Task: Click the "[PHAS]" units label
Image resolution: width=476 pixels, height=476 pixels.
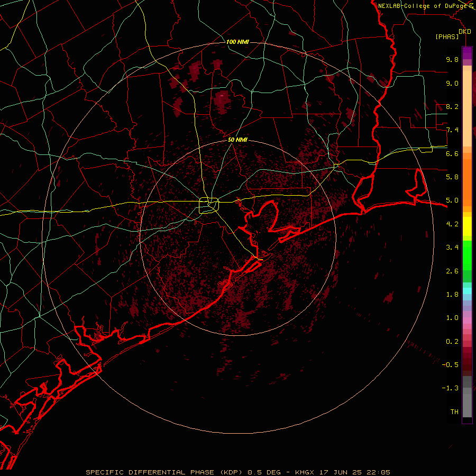Action: [x=447, y=37]
